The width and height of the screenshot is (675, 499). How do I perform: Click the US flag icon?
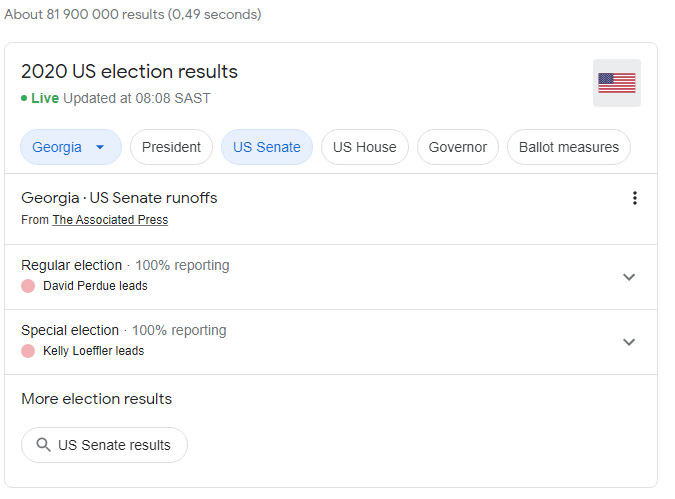tap(617, 83)
